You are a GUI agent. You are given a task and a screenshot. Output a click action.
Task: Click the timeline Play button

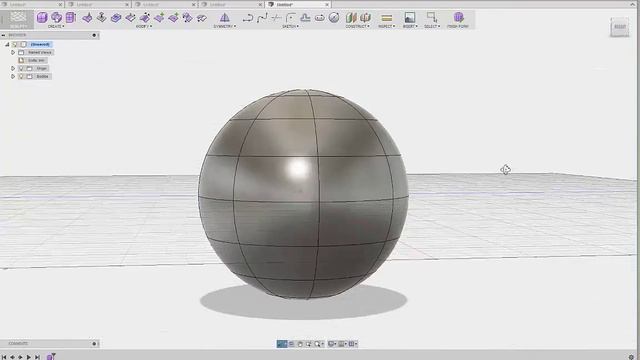pos(29,357)
